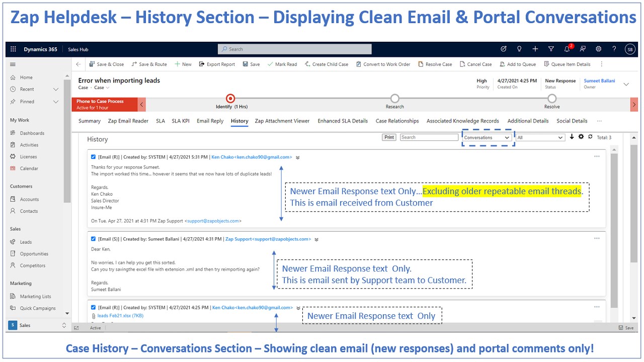Screen dimensions: 644x362
Task: Move process back with left red arrow
Action: tap(142, 104)
